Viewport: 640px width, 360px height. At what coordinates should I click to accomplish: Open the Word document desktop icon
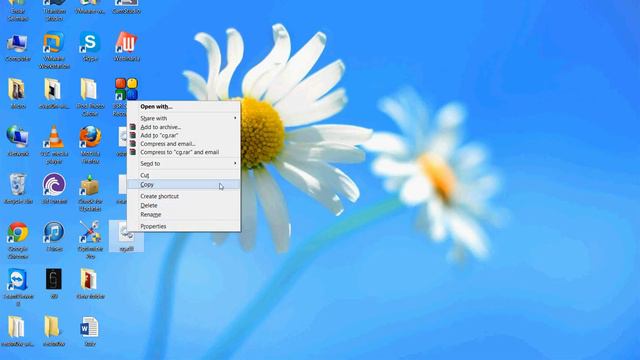click(x=89, y=327)
